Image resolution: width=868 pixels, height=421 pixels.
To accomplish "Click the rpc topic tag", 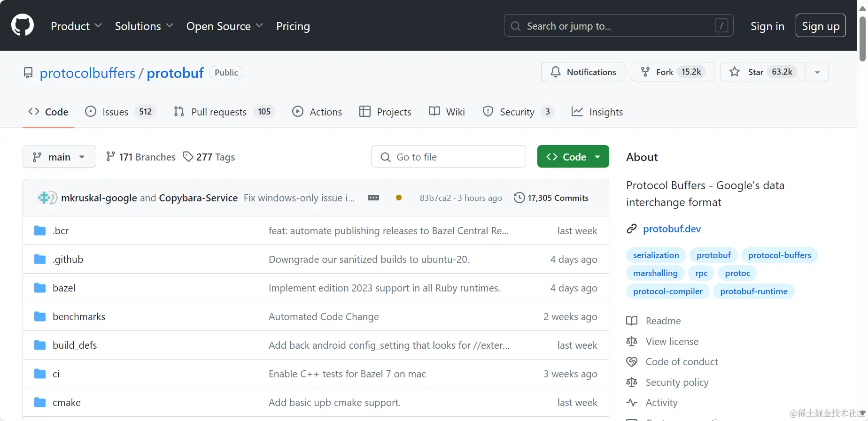I will 701,273.
